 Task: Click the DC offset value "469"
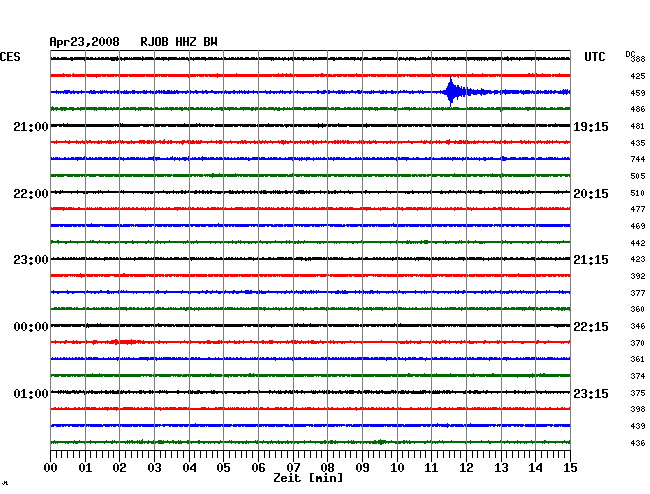638,226
